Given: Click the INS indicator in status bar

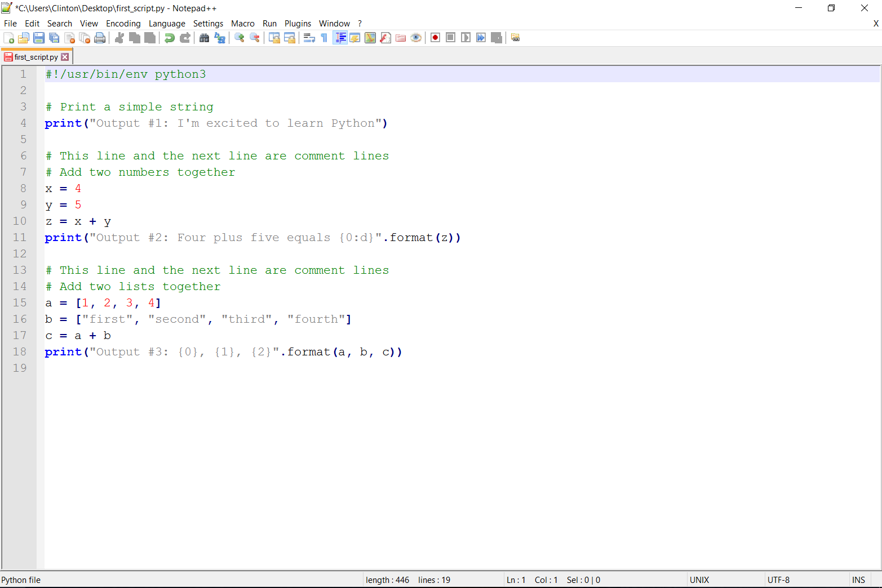Looking at the screenshot, I should 858,580.
